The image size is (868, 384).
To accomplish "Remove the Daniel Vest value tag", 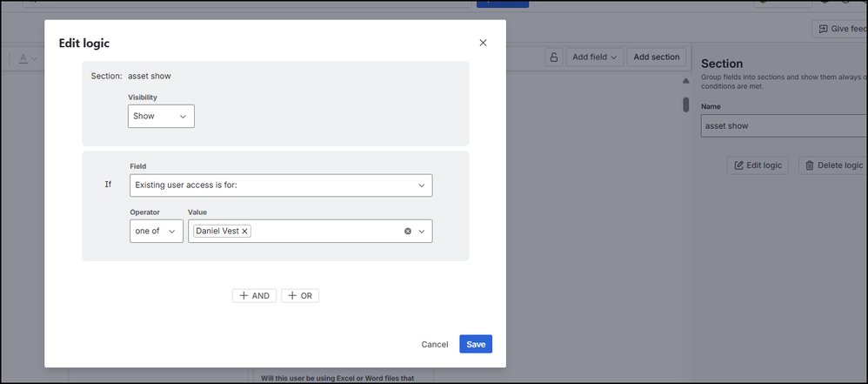I will (x=244, y=231).
